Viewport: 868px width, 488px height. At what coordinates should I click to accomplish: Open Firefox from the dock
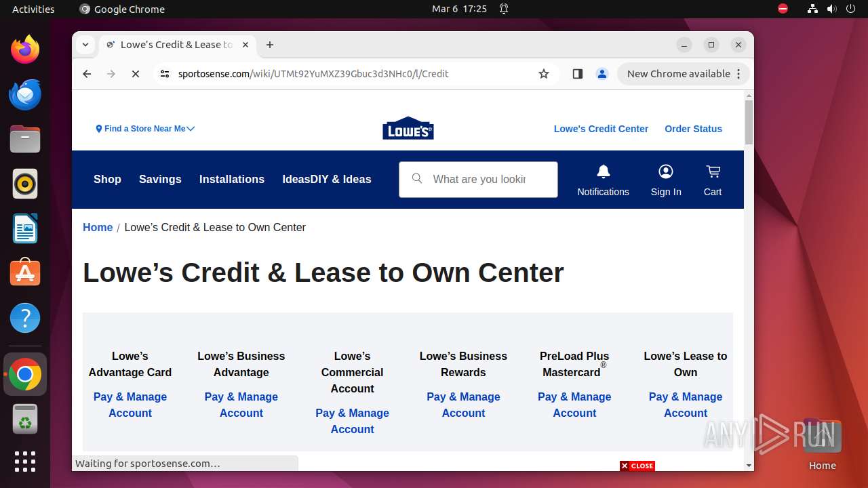25,49
